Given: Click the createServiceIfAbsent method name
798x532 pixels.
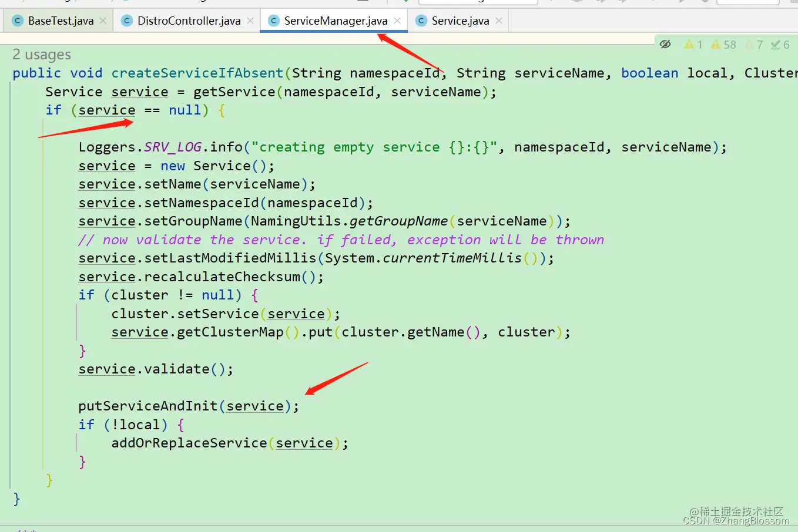Looking at the screenshot, I should coord(197,73).
